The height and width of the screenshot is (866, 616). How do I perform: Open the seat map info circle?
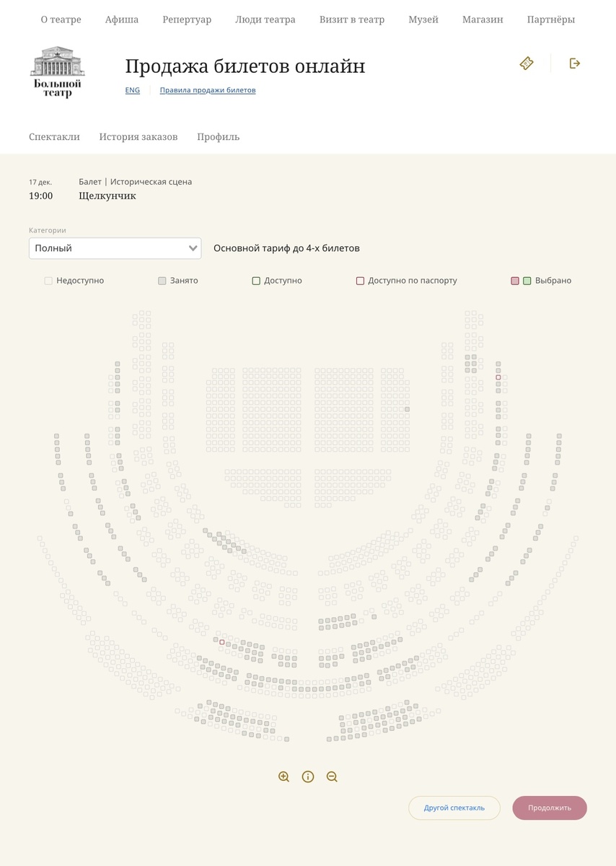(308, 777)
